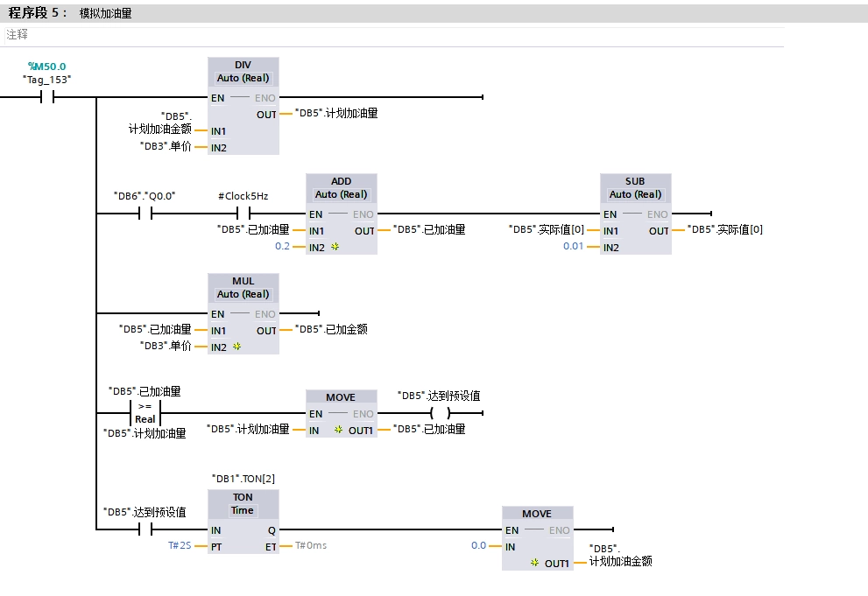Select the DB6.Q0.0 normally open contact
Viewport: 868px width, 596px height.
[145, 214]
